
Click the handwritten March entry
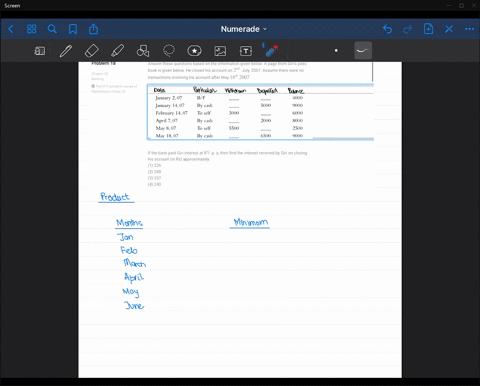pos(135,263)
